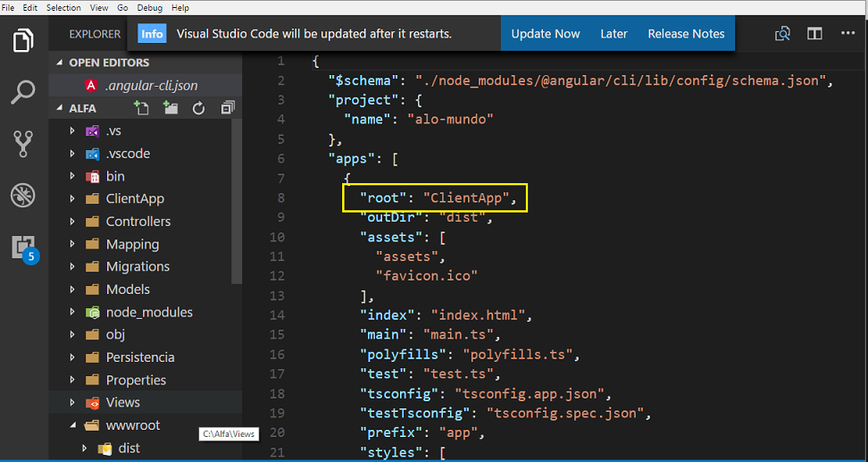This screenshot has height=462, width=868.
Task: Collapse the ALFA workspace section
Action: 61,109
